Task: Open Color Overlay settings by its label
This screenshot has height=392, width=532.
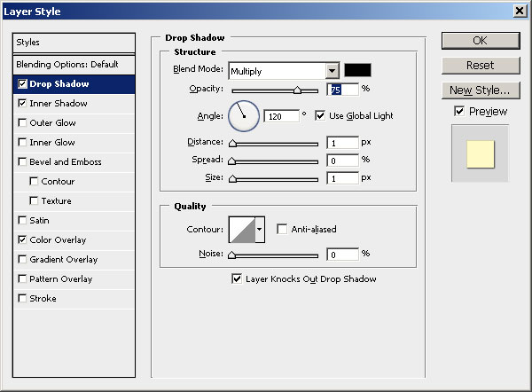Action: (x=58, y=240)
